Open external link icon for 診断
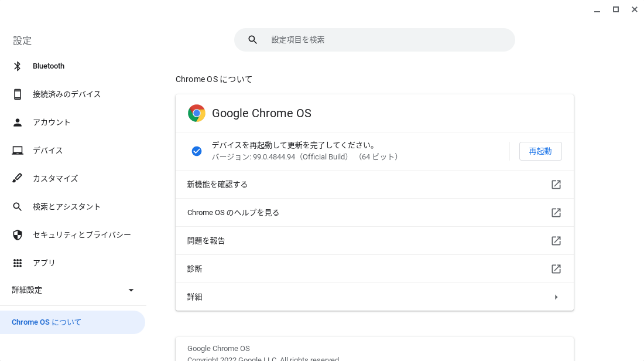Image resolution: width=644 pixels, height=361 pixels. tap(556, 269)
